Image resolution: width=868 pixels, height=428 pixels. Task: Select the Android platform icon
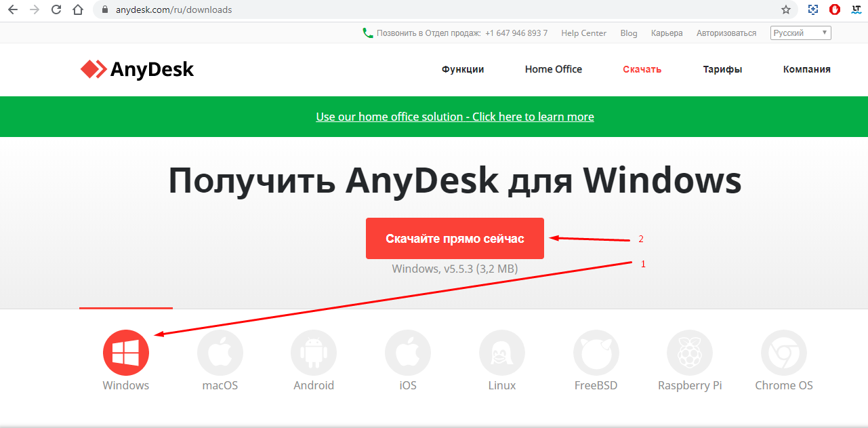tap(314, 353)
